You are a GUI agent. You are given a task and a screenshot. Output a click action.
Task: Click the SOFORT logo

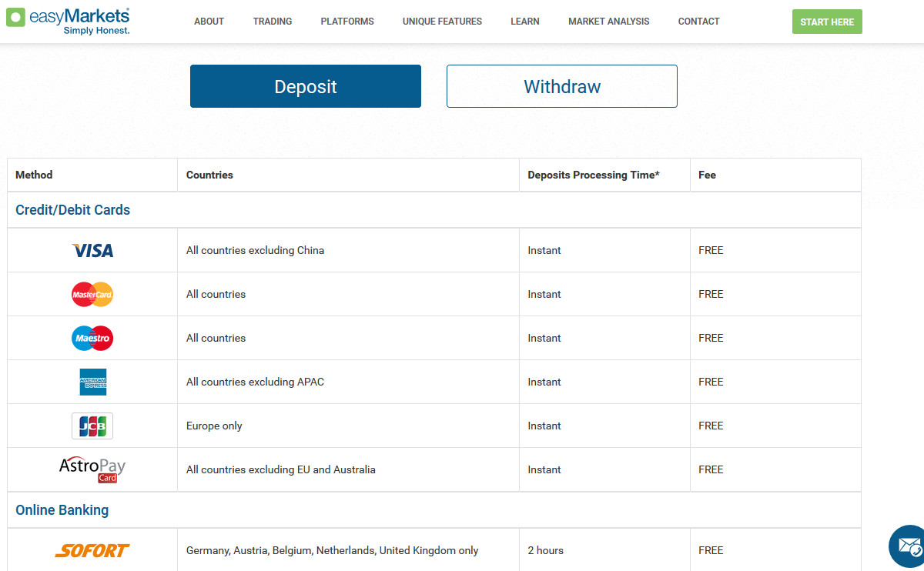(92, 550)
